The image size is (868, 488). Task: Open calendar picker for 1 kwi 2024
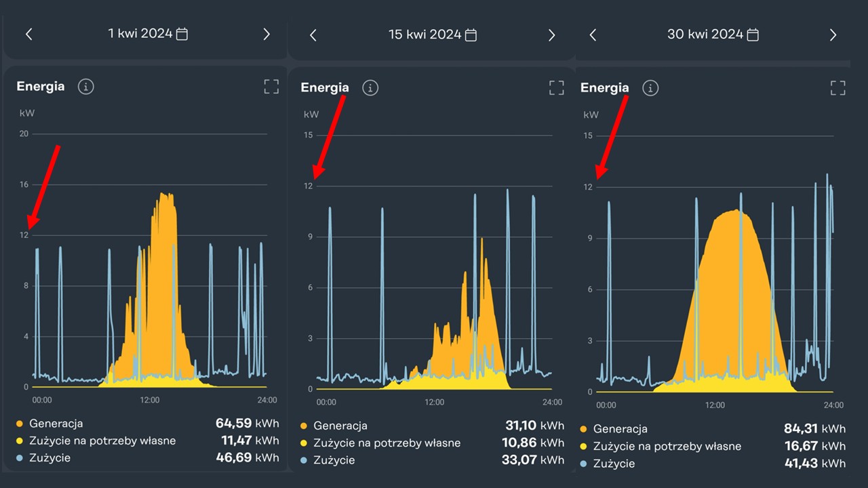pos(182,34)
